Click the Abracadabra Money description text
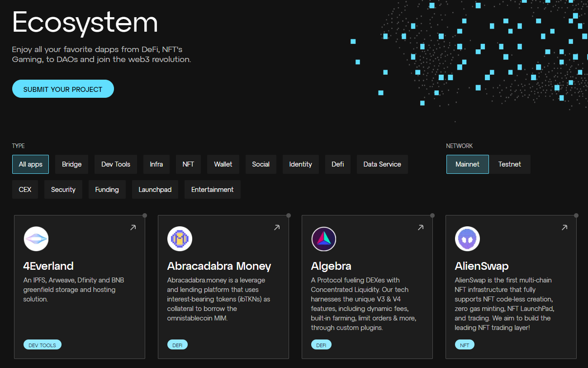The height and width of the screenshot is (368, 588). tap(219, 299)
